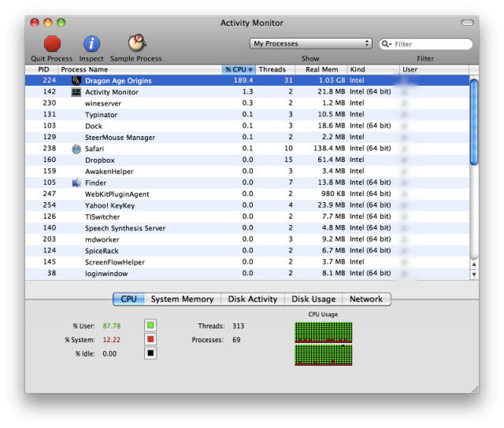The width and height of the screenshot is (504, 428).
Task: Switch to the System Memory tab
Action: 182,299
